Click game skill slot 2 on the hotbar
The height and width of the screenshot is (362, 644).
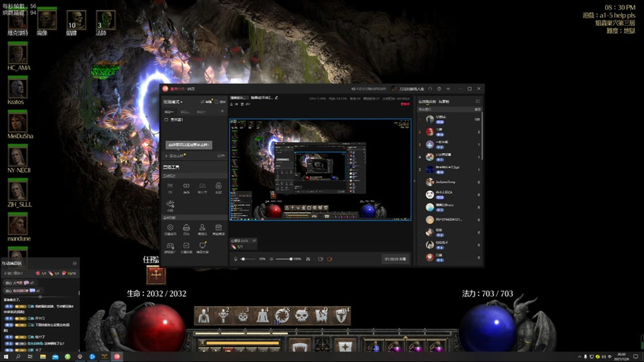click(223, 315)
